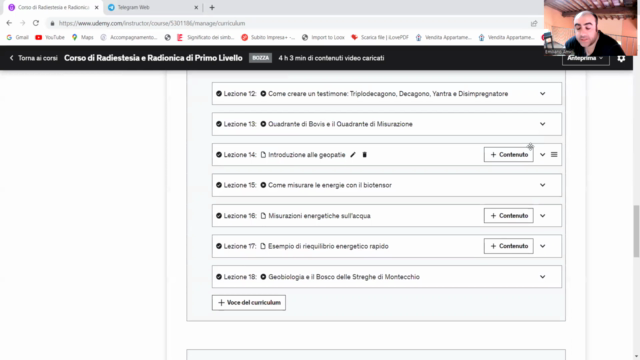This screenshot has width=640, height=360.
Task: Click the webcam overlay thumbnail
Action: tap(590, 28)
